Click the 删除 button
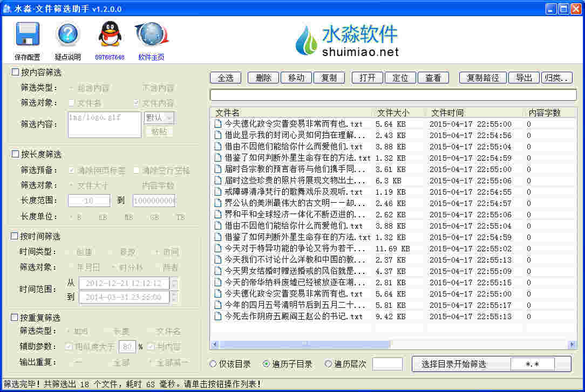Image resolution: width=585 pixels, height=392 pixels. pyautogui.click(x=263, y=78)
